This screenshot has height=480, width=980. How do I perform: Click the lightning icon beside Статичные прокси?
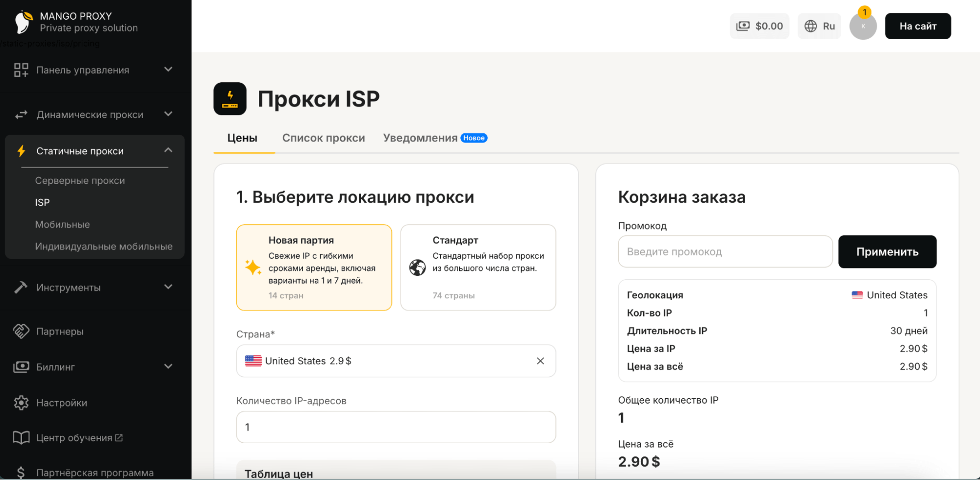tap(21, 151)
